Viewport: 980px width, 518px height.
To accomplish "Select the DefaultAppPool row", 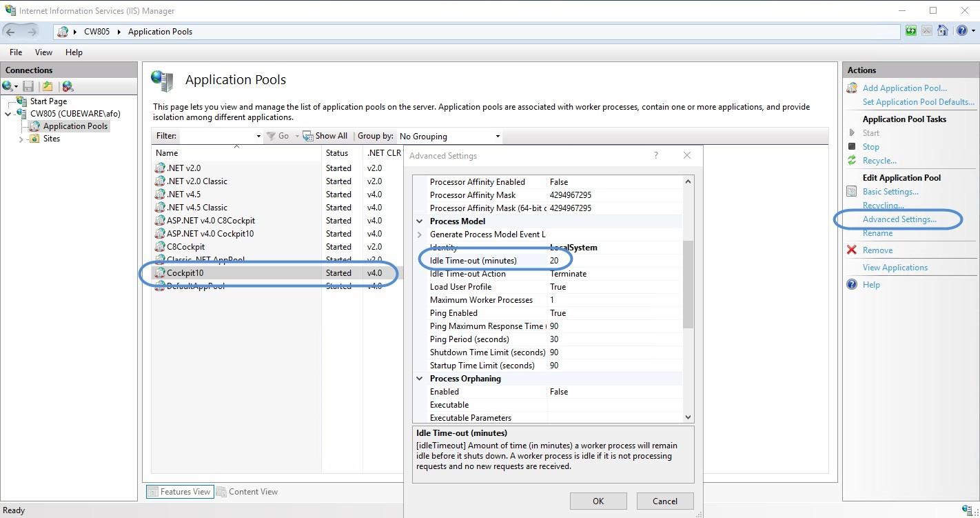I will pos(276,286).
